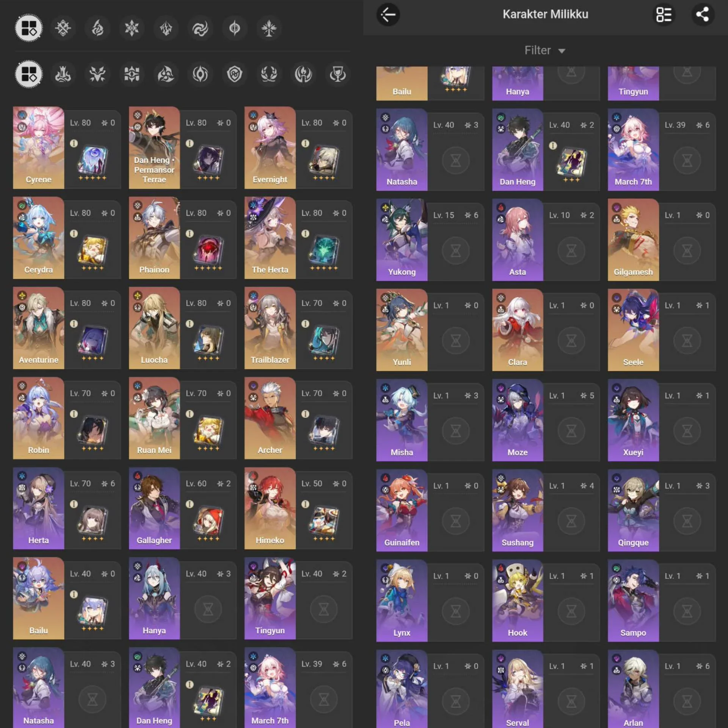
Task: Click Seele's empty light cone slot
Action: [x=687, y=340]
